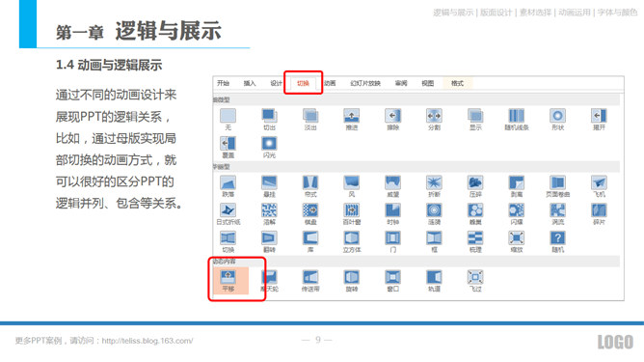Apply the 涟漪 (Ripple) transition
Viewport: 644px width, 362px height.
(x=434, y=214)
